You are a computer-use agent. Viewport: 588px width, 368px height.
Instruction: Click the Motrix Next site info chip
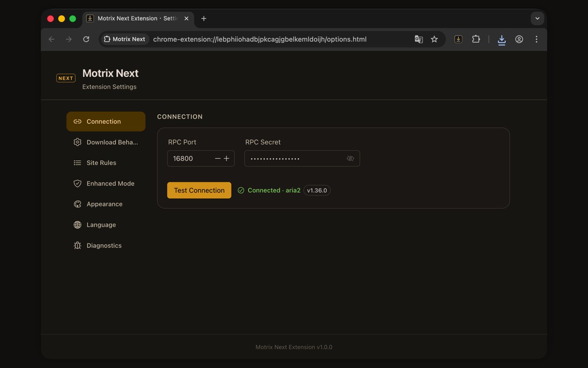coord(124,39)
